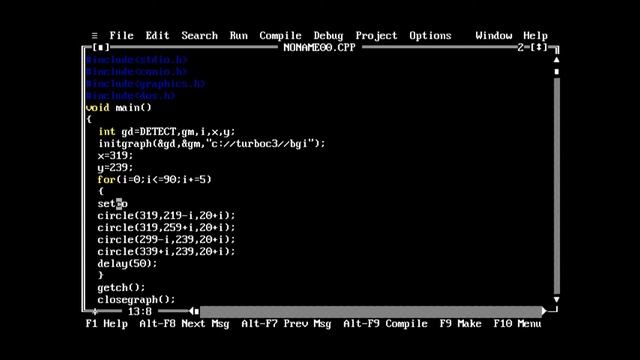Click the horizontal scrollbar right arrow
Screen dimensions: 640x360
(x=544, y=311)
